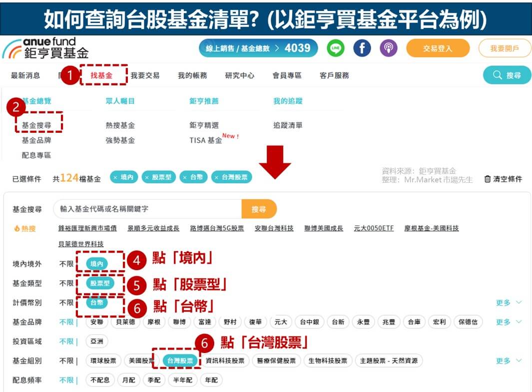532x392 pixels.
Task: Open the TISA 基金 link
Action: [206, 140]
